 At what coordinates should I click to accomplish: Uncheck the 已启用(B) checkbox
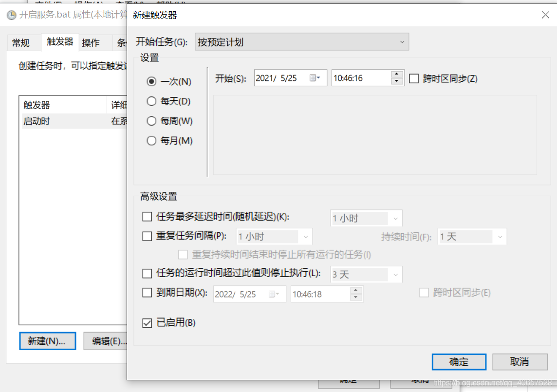point(147,322)
